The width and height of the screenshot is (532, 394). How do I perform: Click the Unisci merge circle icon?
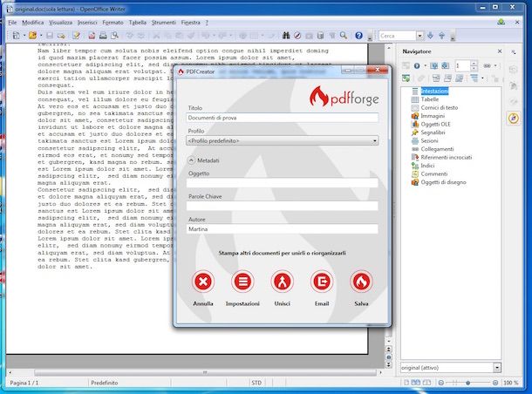(x=283, y=282)
